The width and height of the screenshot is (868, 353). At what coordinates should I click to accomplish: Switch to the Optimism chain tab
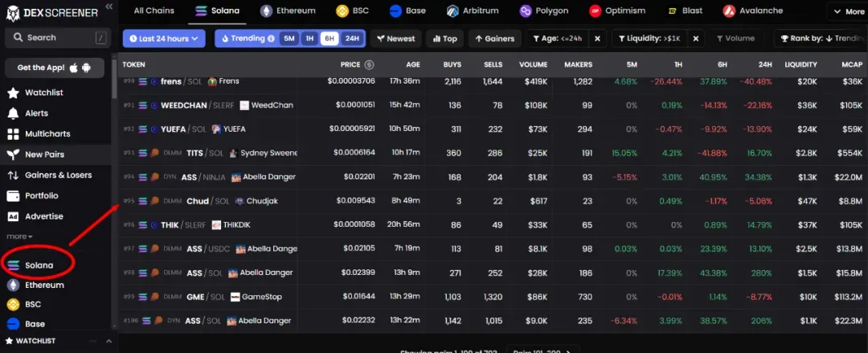[617, 10]
